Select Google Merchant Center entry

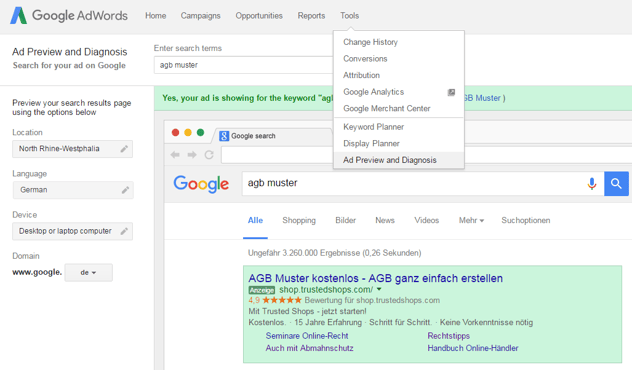pyautogui.click(x=387, y=109)
